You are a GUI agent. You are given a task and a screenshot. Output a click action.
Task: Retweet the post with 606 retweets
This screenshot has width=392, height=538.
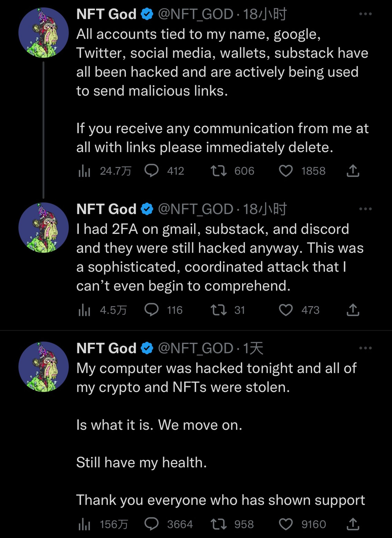(x=219, y=171)
